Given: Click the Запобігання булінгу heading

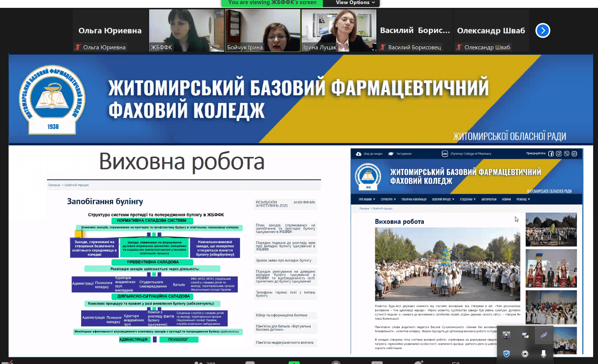Looking at the screenshot, I should (x=105, y=201).
